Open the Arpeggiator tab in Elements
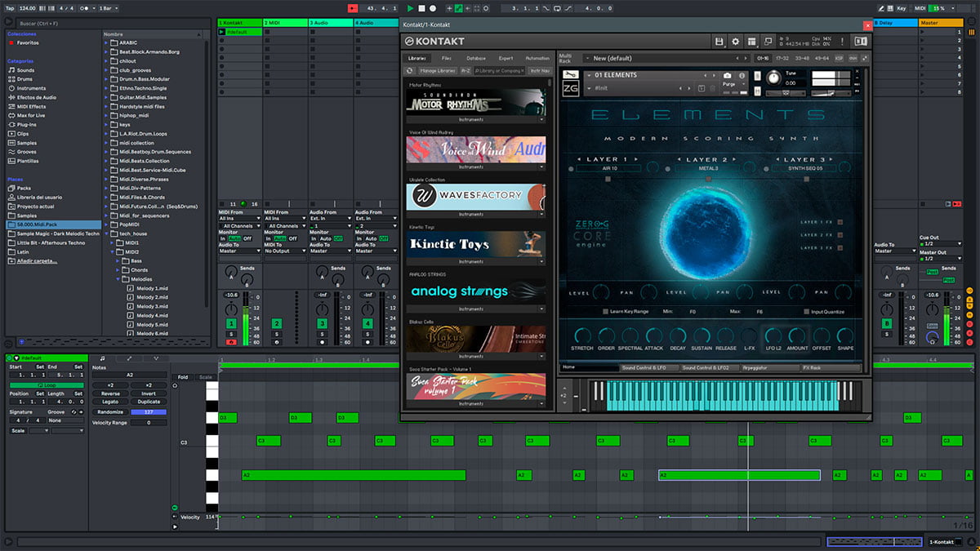980x551 pixels. pyautogui.click(x=770, y=368)
